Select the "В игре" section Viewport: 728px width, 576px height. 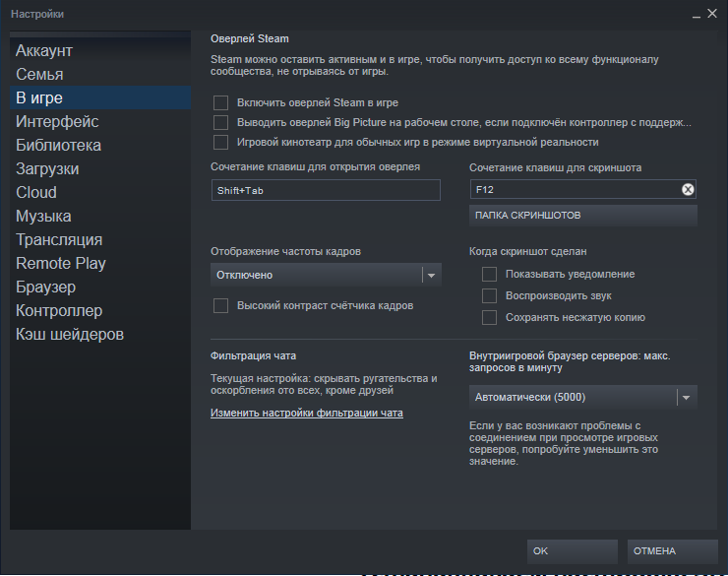pos(99,97)
